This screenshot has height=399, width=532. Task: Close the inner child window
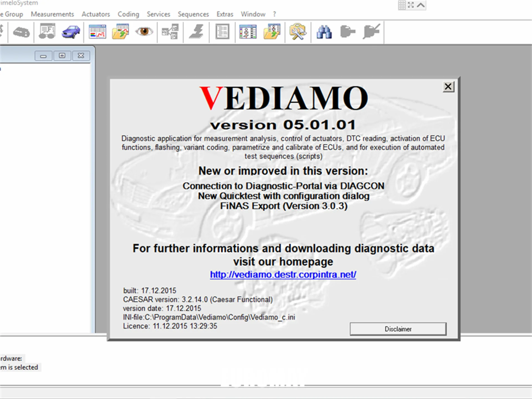coord(81,56)
